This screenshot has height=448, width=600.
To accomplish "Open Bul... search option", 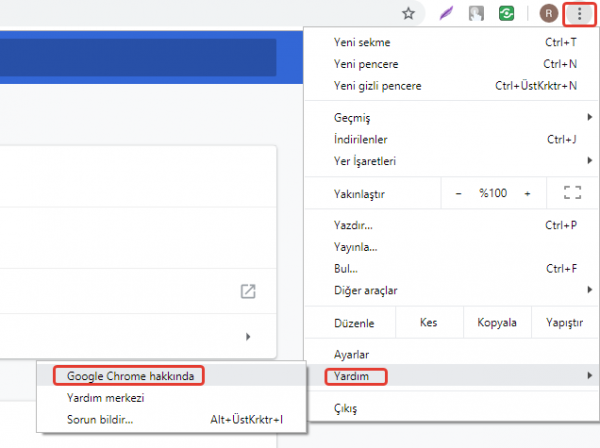I will click(x=451, y=269).
